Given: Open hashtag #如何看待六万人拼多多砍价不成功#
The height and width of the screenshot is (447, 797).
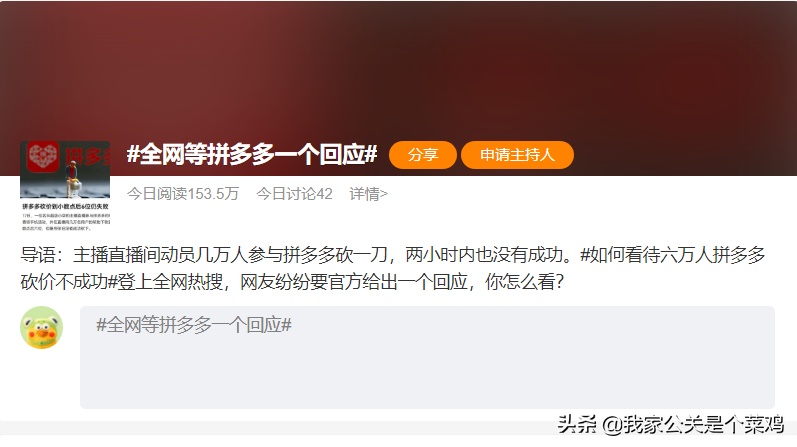Looking at the screenshot, I should coord(393,268).
